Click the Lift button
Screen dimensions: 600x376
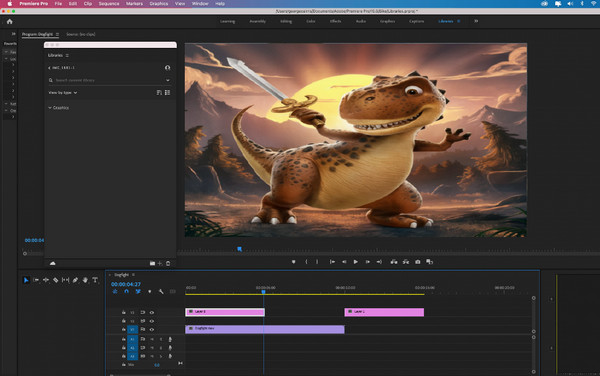tap(394, 262)
